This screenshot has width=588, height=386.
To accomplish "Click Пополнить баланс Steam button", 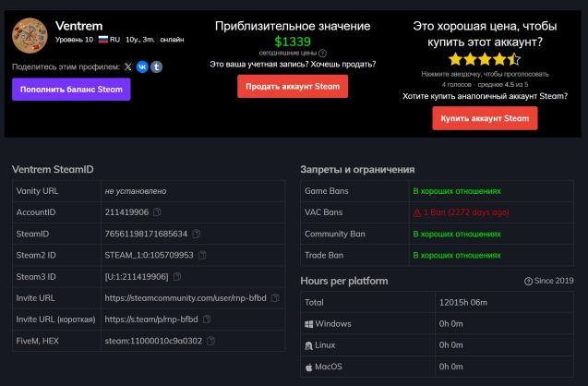I will [x=71, y=90].
